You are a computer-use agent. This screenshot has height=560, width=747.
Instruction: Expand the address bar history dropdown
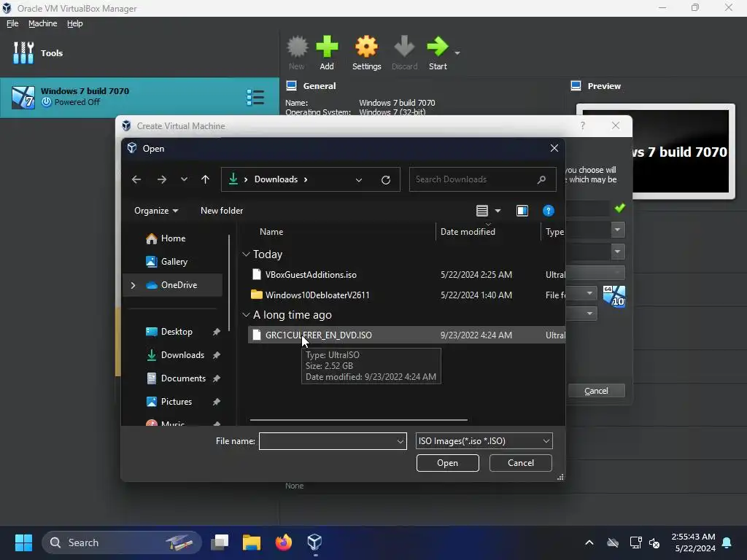pos(359,179)
